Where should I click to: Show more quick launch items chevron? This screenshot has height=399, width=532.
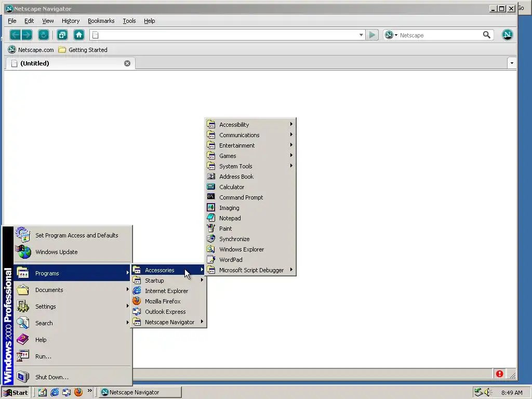coord(89,391)
